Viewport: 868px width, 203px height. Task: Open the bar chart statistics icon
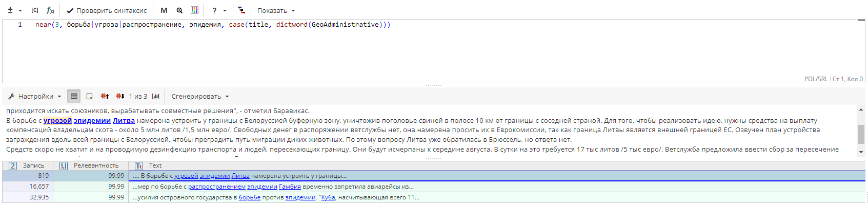click(x=156, y=96)
